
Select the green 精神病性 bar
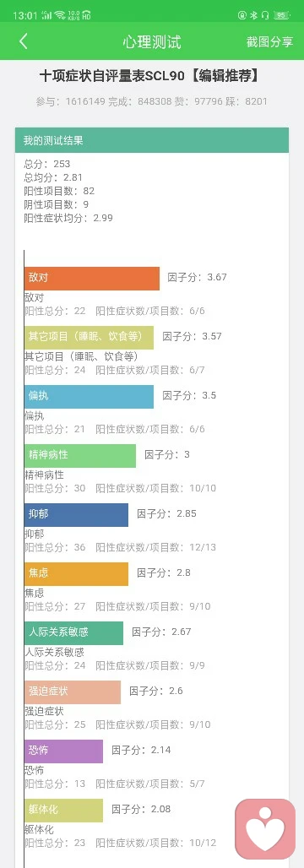tap(79, 456)
